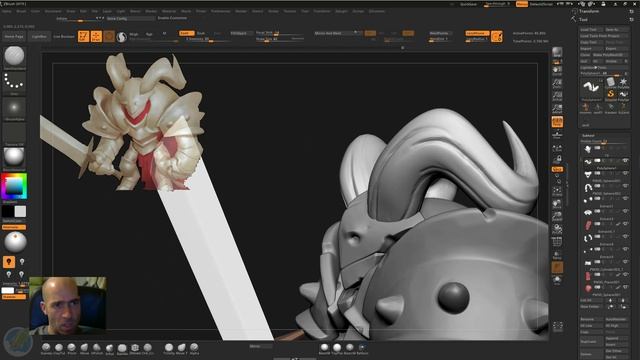Activate the Draw mode button on the shelf

[x=96, y=36]
